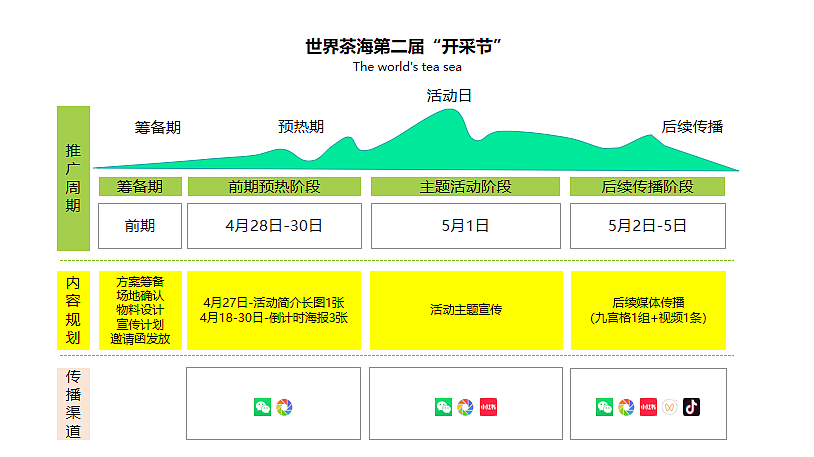Click the 活动主题宣传 yellow box
The width and height of the screenshot is (814, 457).
pos(466,310)
